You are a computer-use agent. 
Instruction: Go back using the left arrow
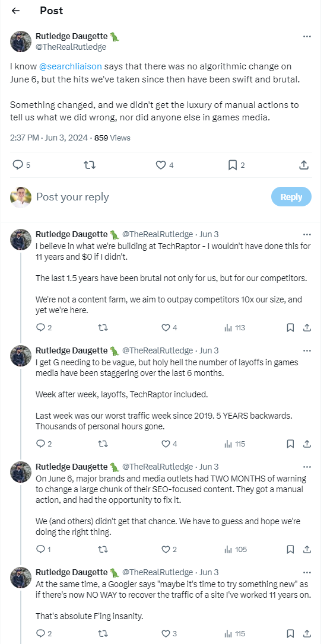(x=15, y=11)
